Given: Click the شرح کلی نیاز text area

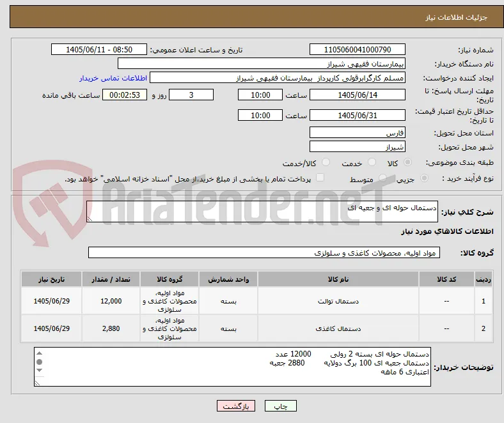Looking at the screenshot, I should pyautogui.click(x=262, y=211).
